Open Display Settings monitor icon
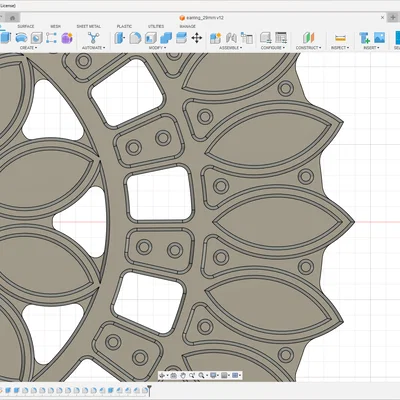 click(x=213, y=376)
